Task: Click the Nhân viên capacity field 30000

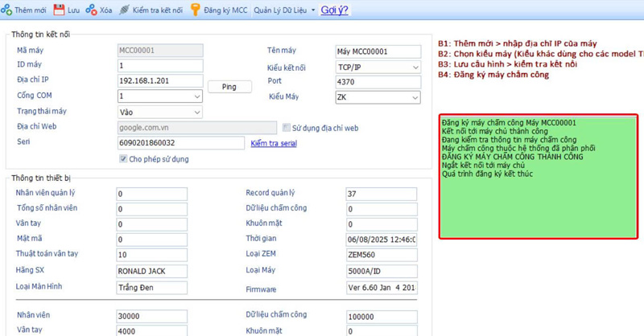Action: click(x=151, y=317)
